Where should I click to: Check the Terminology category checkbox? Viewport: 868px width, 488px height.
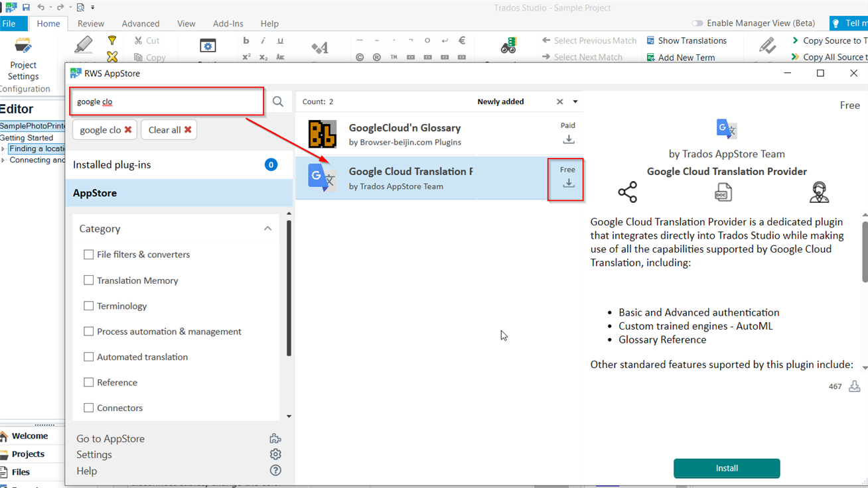tap(88, 306)
